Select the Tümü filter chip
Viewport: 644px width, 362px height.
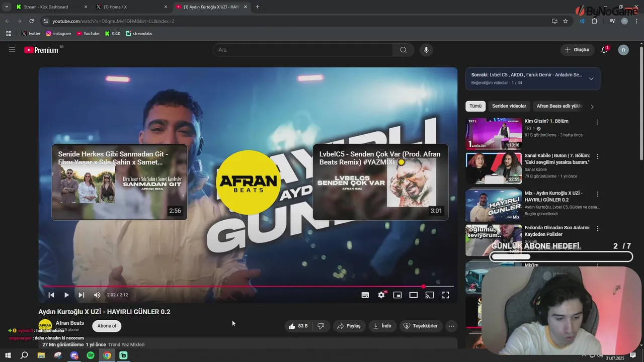pyautogui.click(x=475, y=106)
